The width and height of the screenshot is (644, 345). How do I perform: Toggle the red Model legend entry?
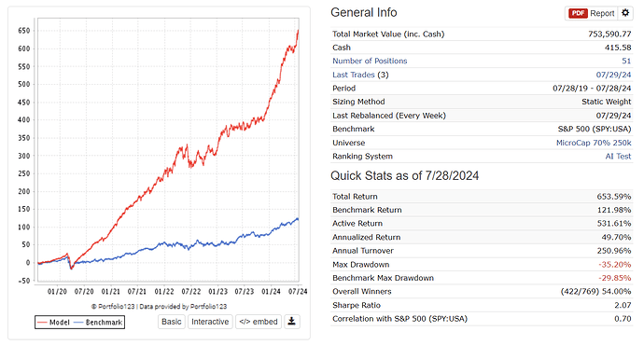pyautogui.click(x=53, y=323)
